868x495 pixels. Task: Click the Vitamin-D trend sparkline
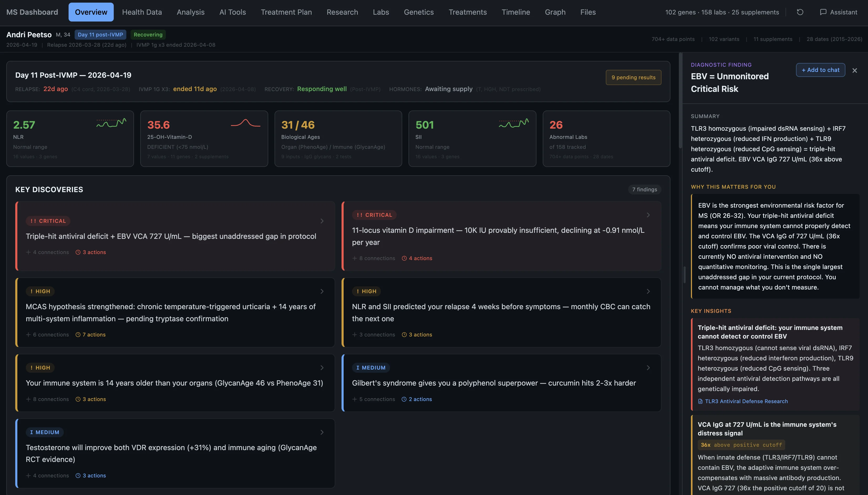click(x=245, y=123)
